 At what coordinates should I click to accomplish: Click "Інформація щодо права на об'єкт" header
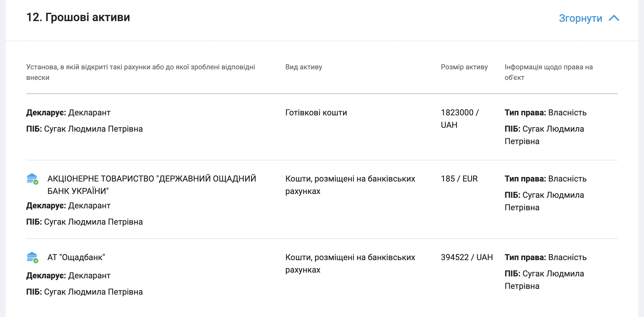(548, 72)
